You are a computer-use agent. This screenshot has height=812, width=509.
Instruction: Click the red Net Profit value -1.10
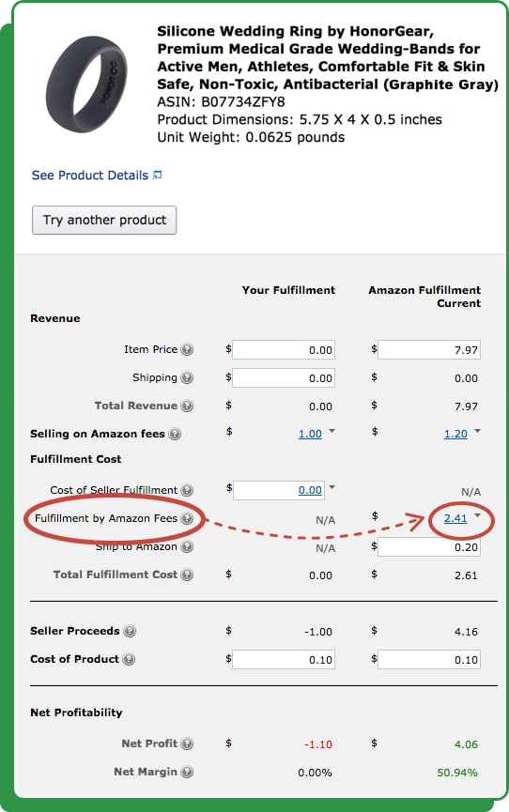click(x=317, y=744)
